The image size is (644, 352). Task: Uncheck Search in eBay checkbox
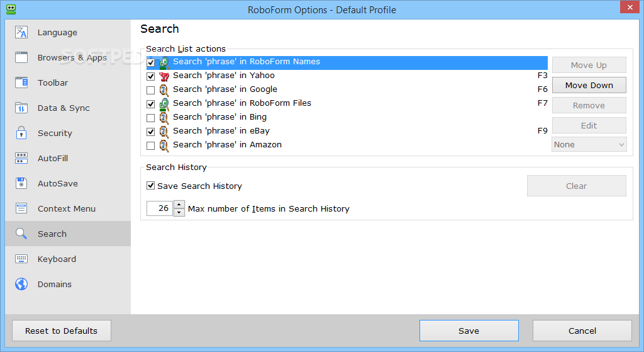coord(151,132)
